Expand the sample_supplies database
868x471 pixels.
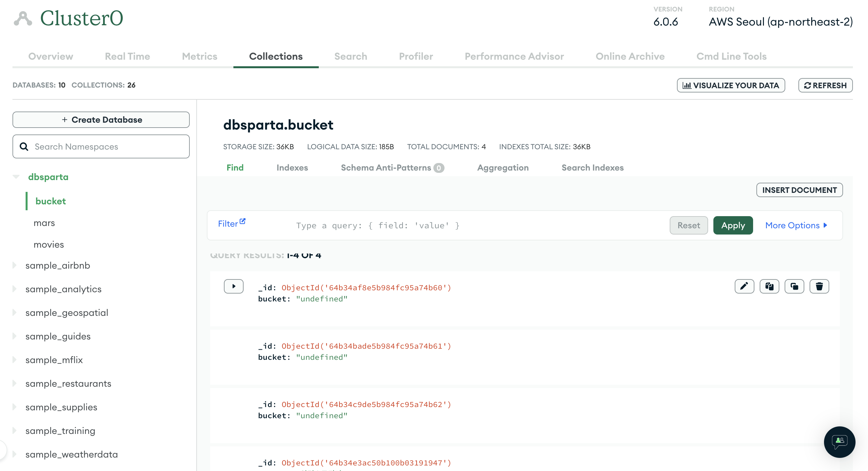coord(14,407)
